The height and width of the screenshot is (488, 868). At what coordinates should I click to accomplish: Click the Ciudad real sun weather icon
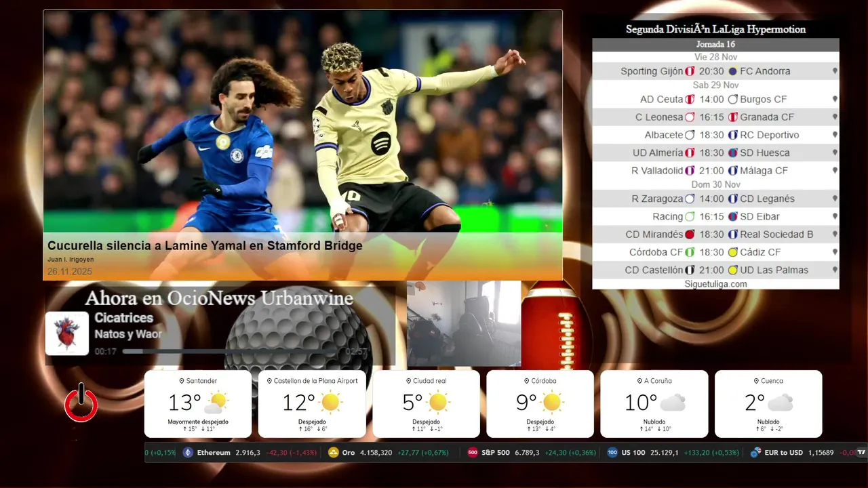coord(438,403)
